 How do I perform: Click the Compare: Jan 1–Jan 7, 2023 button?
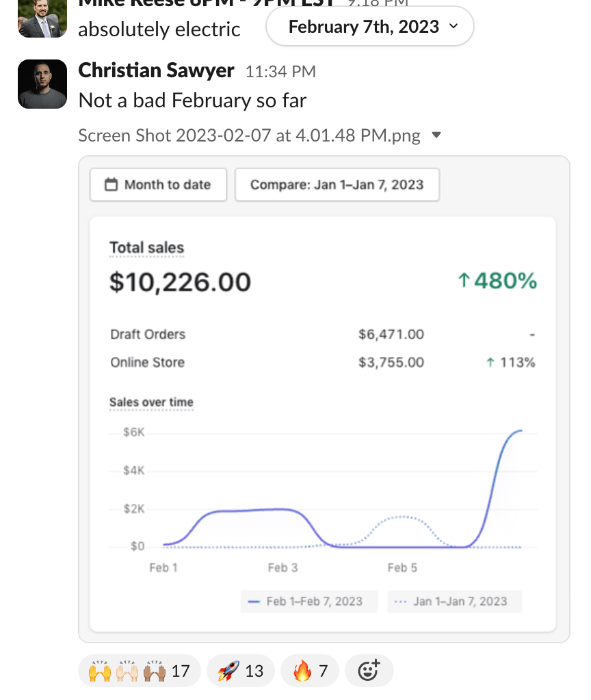pos(337,185)
